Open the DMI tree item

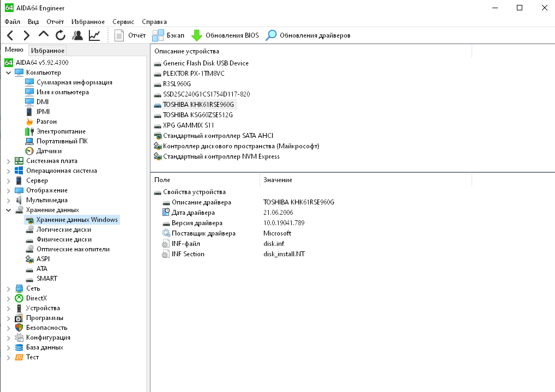(43, 101)
